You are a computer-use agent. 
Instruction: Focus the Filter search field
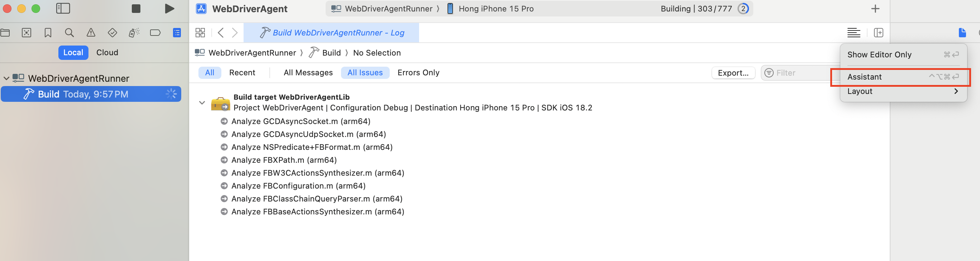pyautogui.click(x=800, y=73)
